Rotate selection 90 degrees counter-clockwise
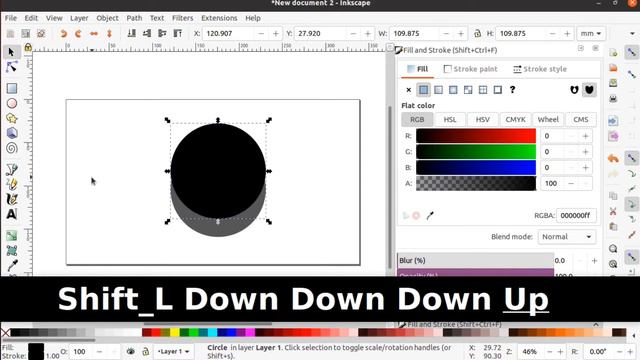Viewport: 640px width, 360px height. [63, 33]
